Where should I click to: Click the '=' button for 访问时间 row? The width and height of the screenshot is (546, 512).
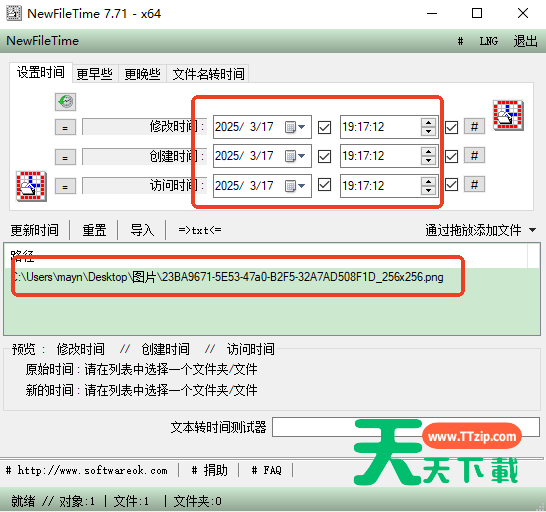pos(65,186)
